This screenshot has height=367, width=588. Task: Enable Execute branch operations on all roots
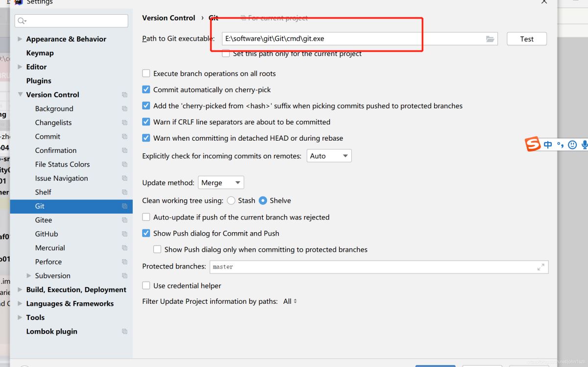point(146,73)
